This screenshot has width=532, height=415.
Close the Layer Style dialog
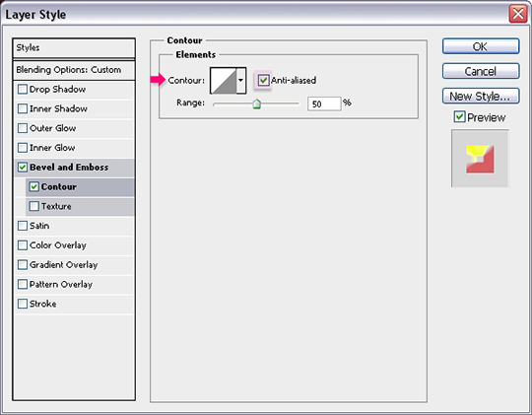[x=518, y=14]
